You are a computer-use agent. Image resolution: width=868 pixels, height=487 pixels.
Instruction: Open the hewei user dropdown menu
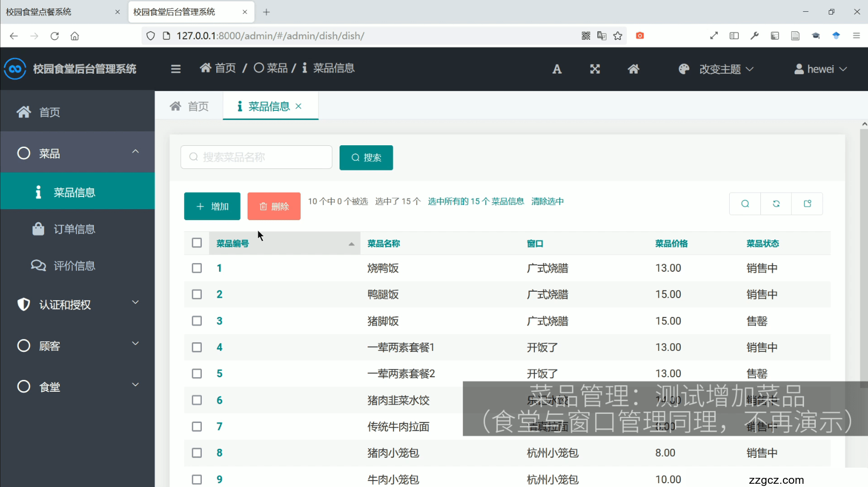click(819, 69)
